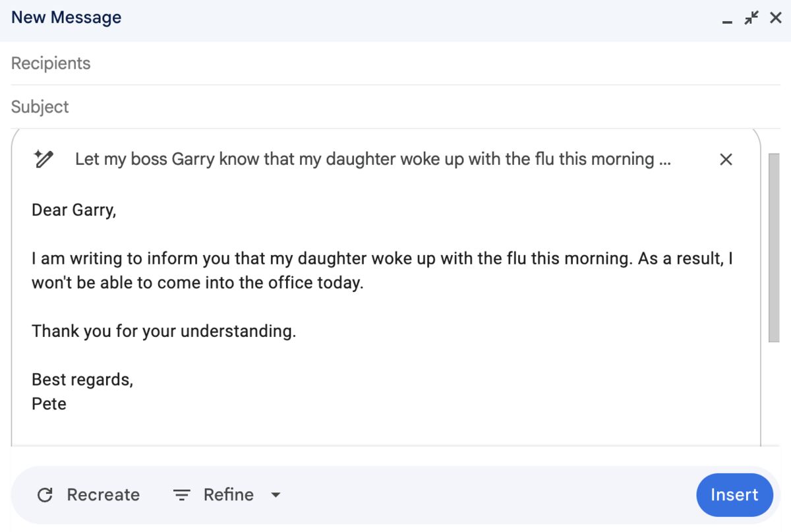Recreate the AI-generated draft
Viewport: 791px width, 532px height.
(x=102, y=494)
